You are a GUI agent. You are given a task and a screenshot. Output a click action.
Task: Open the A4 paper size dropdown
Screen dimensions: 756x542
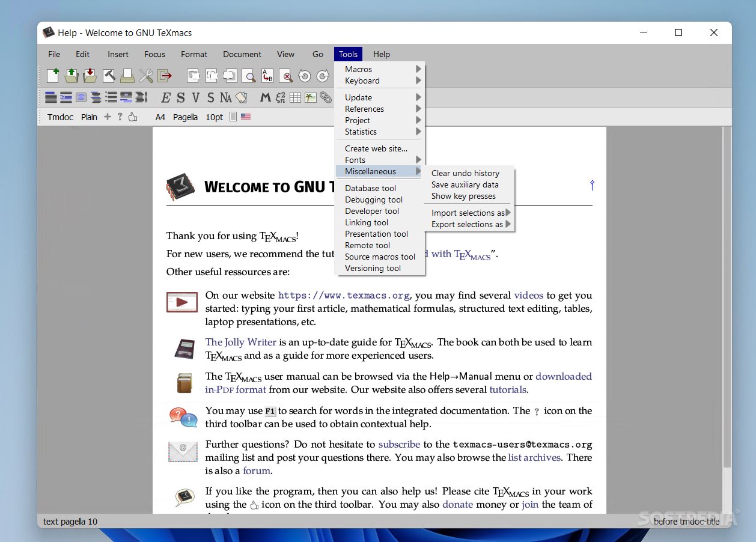160,117
